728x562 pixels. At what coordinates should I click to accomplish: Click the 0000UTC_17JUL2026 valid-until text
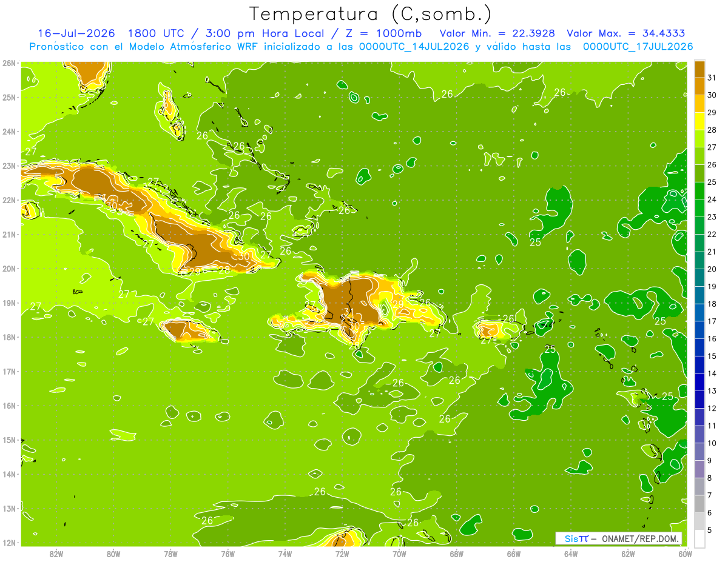coord(638,46)
